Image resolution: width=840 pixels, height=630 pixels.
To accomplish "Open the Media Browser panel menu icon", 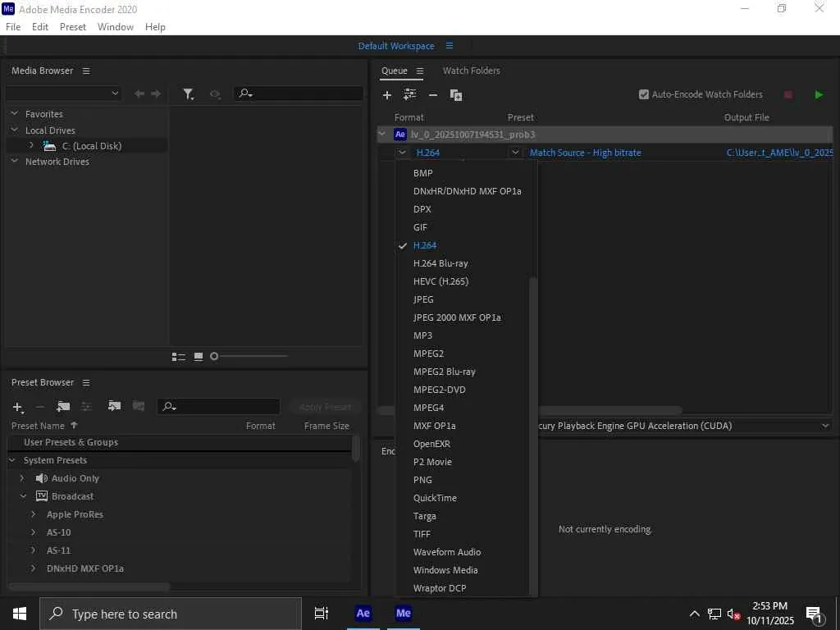I will (86, 71).
